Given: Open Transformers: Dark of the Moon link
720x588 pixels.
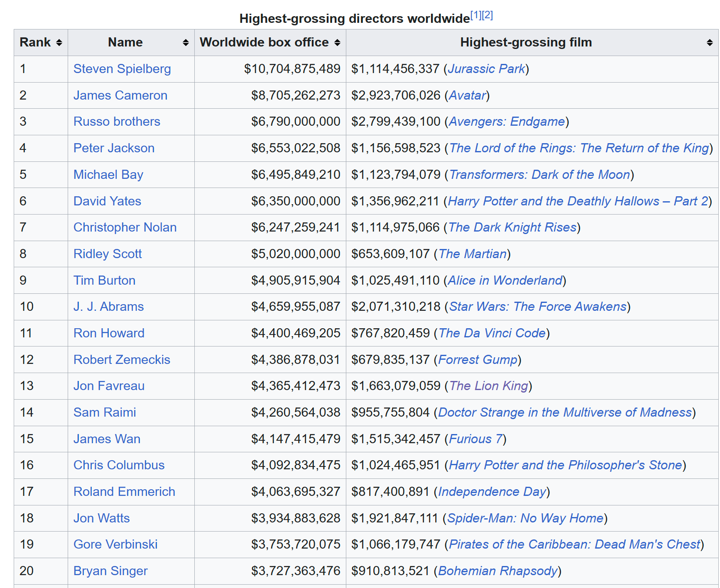Looking at the screenshot, I should (540, 175).
